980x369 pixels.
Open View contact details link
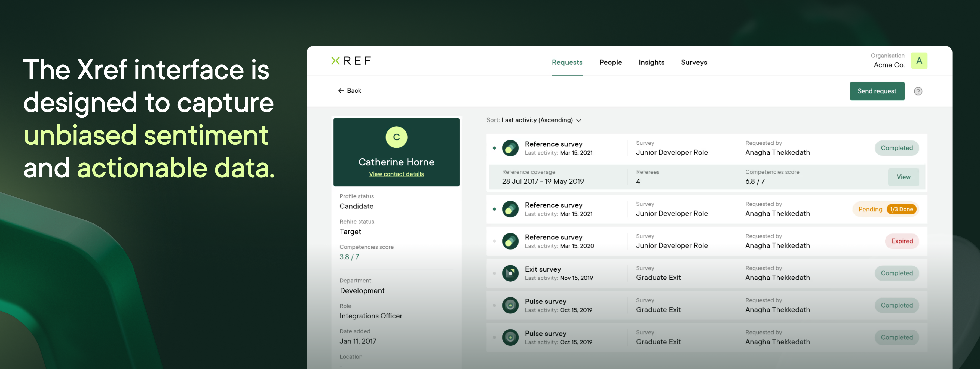coord(396,174)
